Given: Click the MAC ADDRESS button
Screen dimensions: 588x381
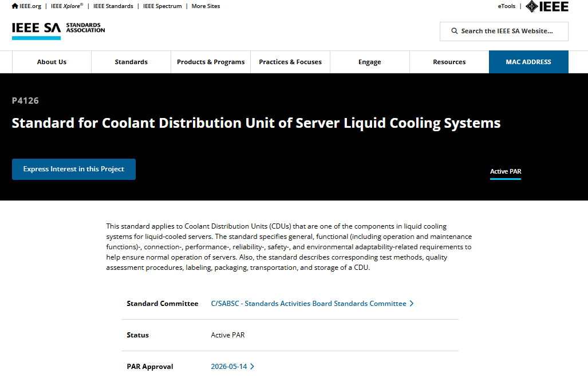Looking at the screenshot, I should 529,62.
